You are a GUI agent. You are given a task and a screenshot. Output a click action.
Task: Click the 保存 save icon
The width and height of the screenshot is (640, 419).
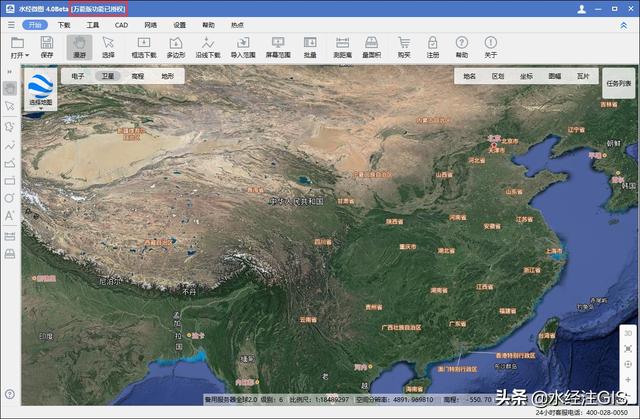coord(47,47)
